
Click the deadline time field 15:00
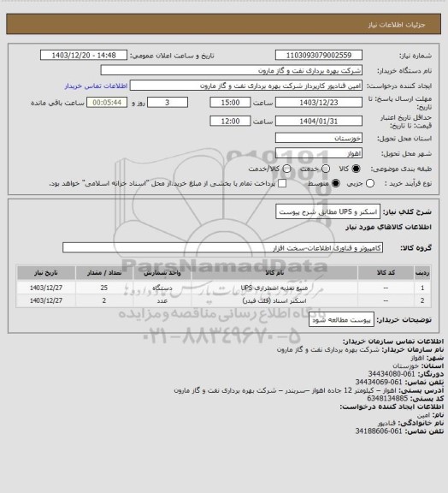pyautogui.click(x=230, y=103)
